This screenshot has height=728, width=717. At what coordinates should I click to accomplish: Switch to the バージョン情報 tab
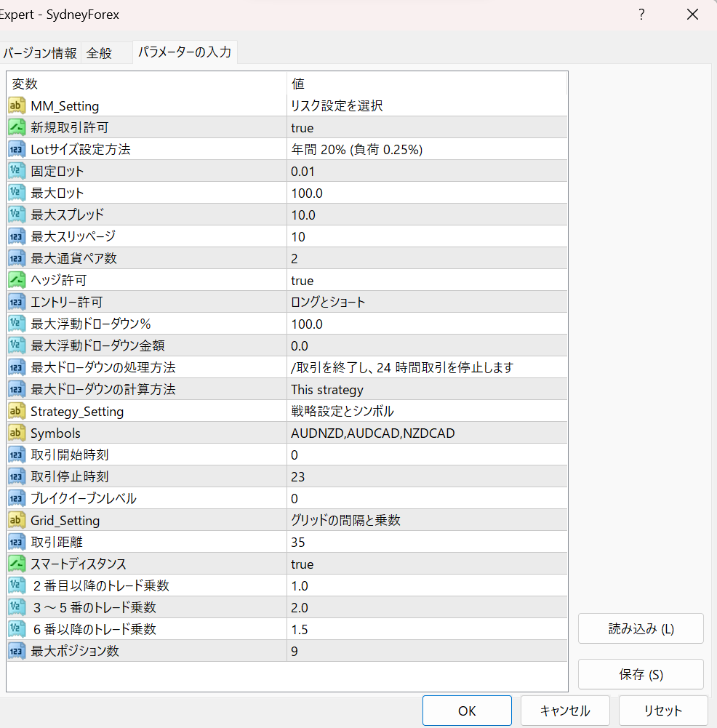(x=40, y=53)
